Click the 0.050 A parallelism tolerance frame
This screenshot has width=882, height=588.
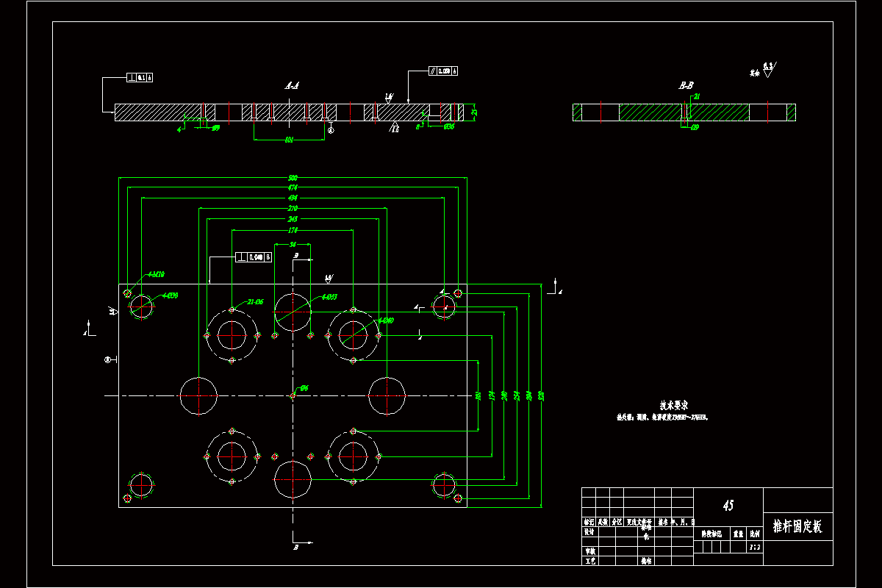click(x=443, y=71)
